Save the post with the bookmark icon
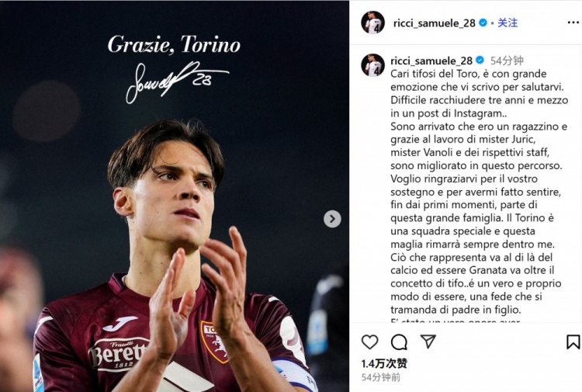 coord(573,342)
